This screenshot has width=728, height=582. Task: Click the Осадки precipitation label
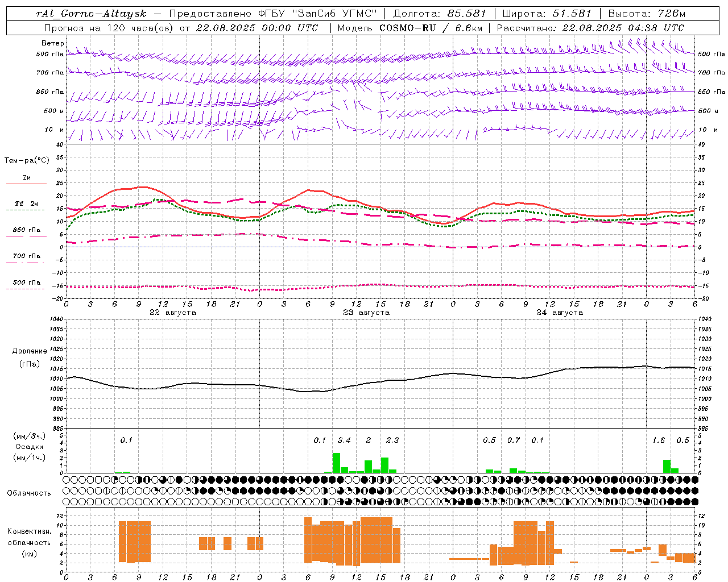(x=30, y=447)
